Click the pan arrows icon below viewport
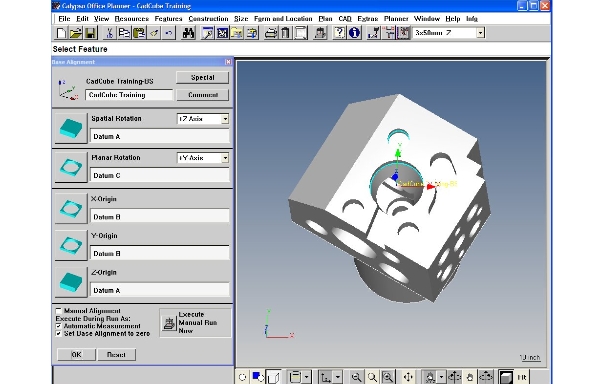Screen dimensions: 604x384 tap(408, 377)
